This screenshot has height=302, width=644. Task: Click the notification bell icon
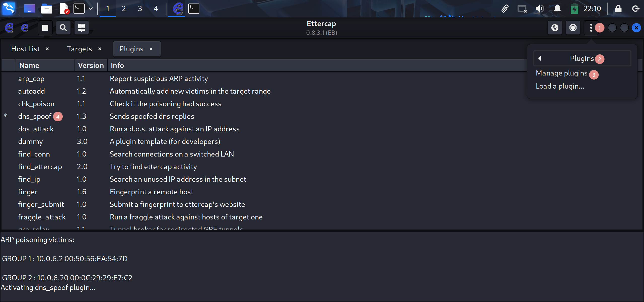click(x=557, y=9)
